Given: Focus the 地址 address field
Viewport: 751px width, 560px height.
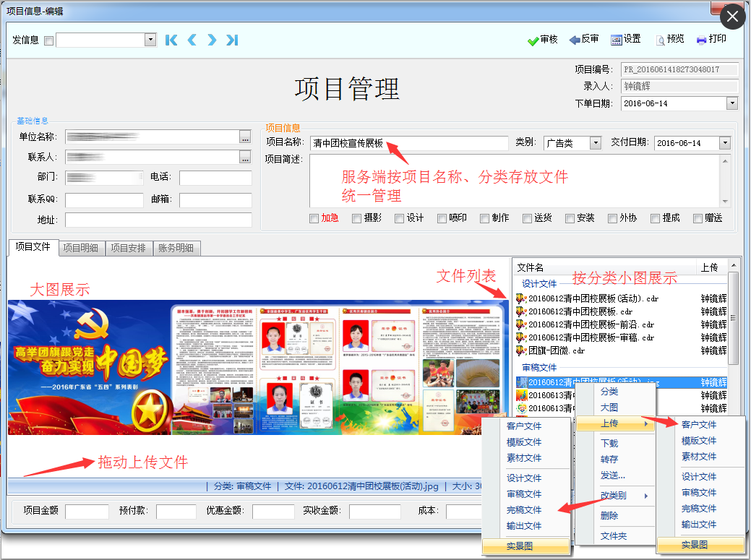Looking at the screenshot, I should click(158, 220).
